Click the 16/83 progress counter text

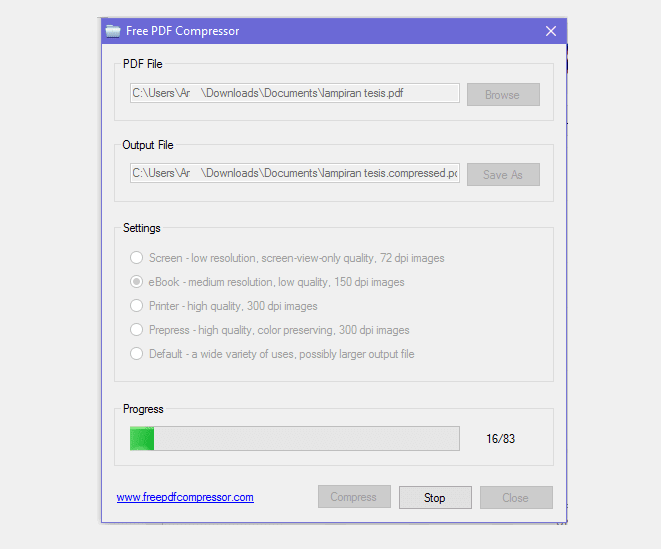tap(500, 439)
